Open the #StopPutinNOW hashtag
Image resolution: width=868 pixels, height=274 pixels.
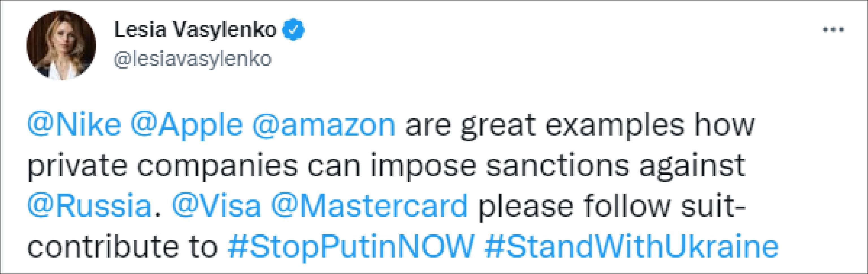[351, 246]
